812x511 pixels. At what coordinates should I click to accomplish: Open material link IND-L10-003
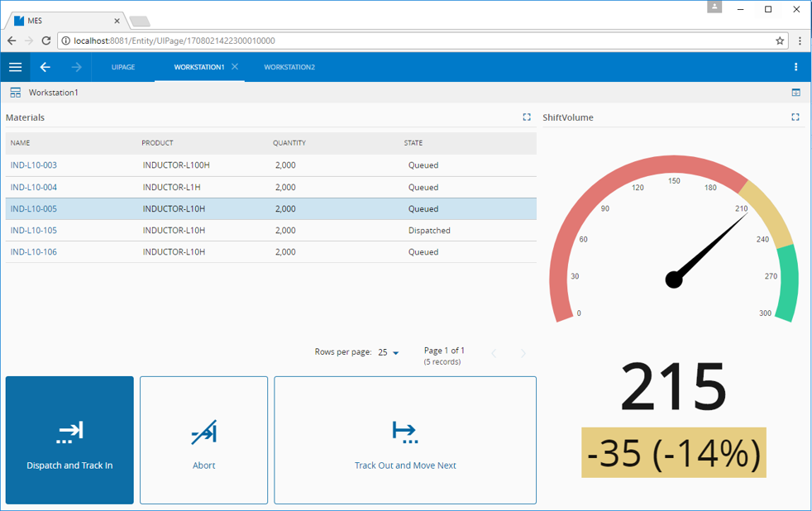click(x=34, y=165)
